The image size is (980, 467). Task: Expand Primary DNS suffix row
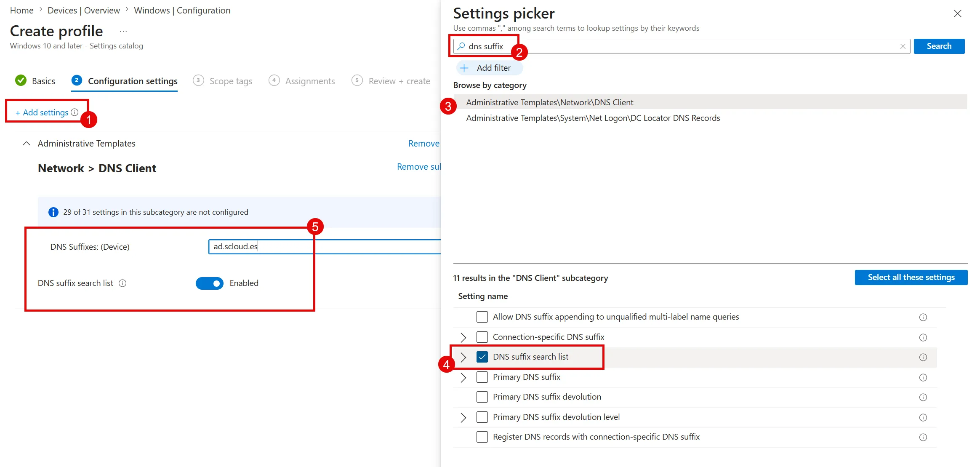(x=463, y=377)
